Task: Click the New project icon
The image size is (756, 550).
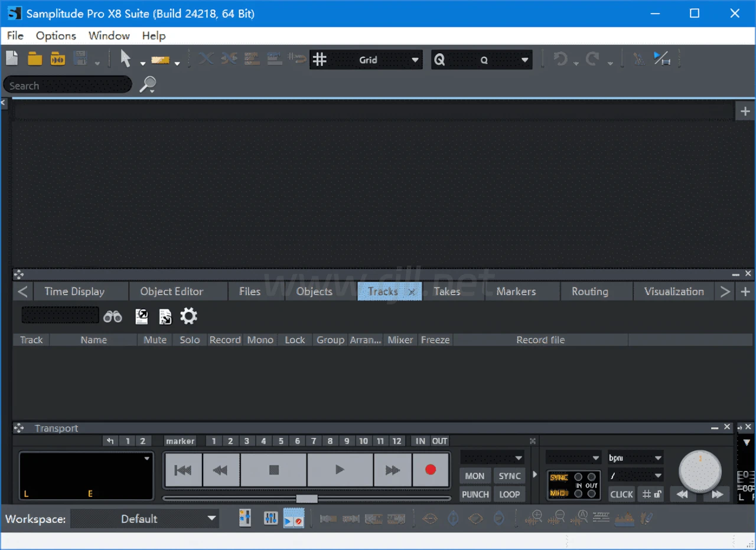Action: coord(12,59)
